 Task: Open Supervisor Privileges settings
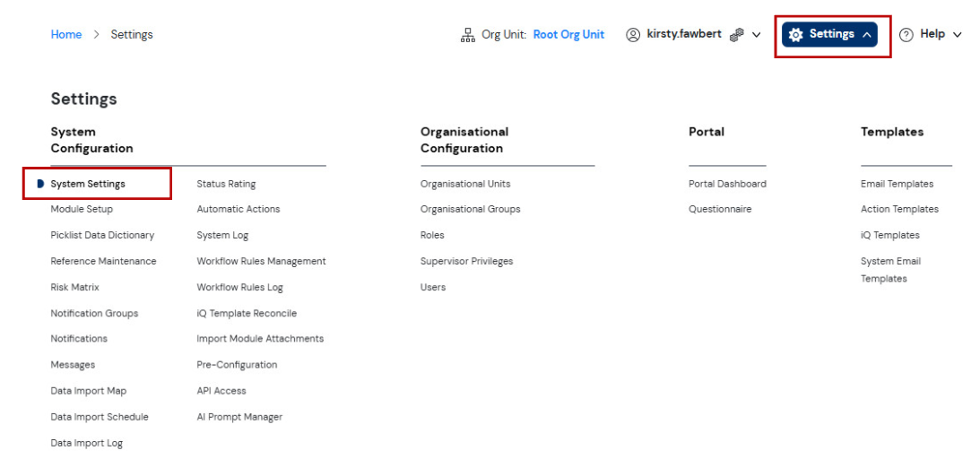pyautogui.click(x=467, y=261)
